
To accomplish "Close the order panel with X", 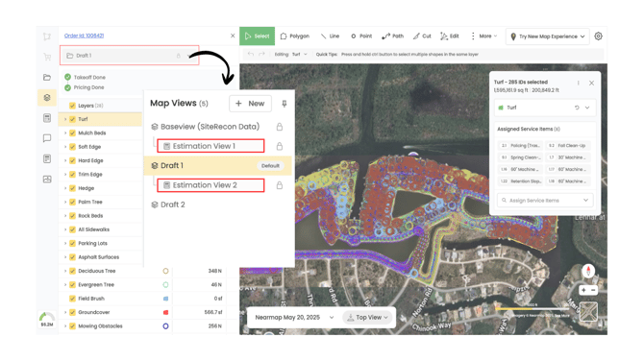I will coord(233,36).
